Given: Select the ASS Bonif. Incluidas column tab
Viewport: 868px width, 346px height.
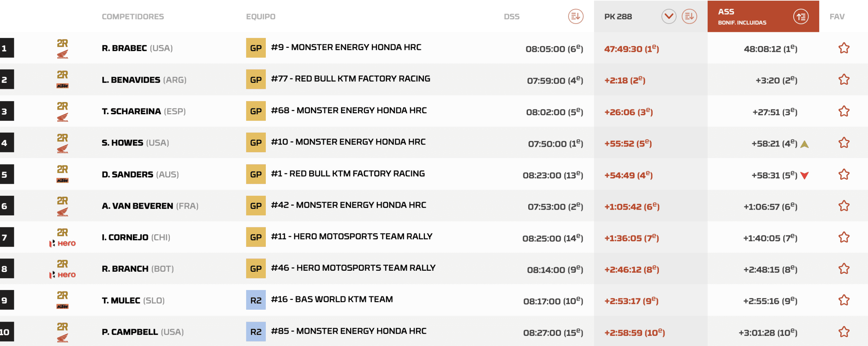Looking at the screenshot, I should [x=742, y=16].
